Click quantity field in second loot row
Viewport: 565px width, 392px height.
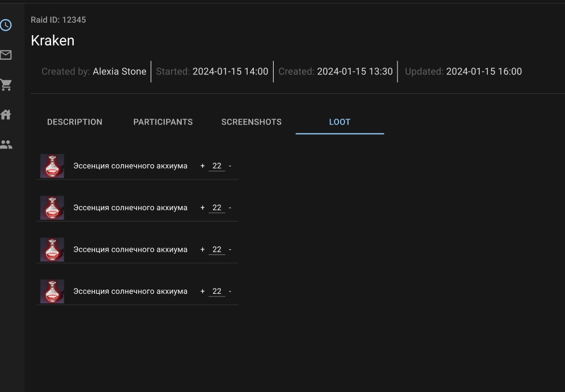[x=216, y=208]
